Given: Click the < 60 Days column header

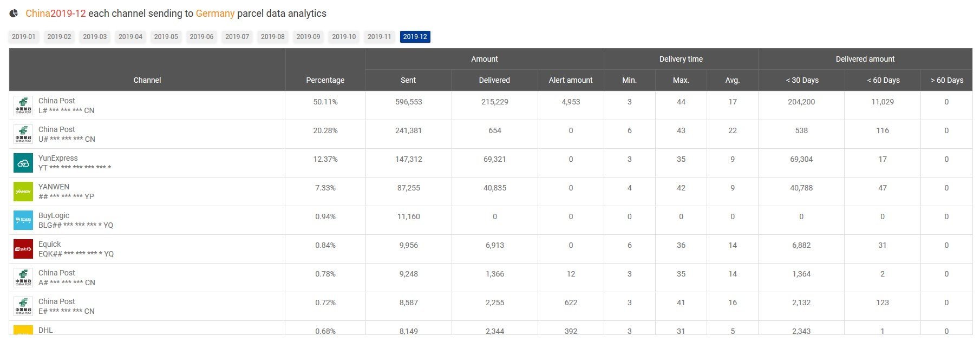Looking at the screenshot, I should click(883, 80).
